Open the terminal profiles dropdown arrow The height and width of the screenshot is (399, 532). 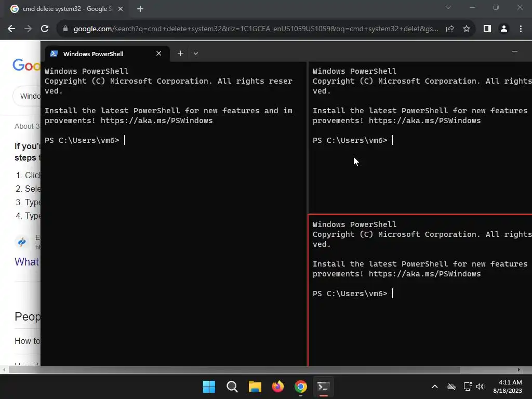coord(196,54)
